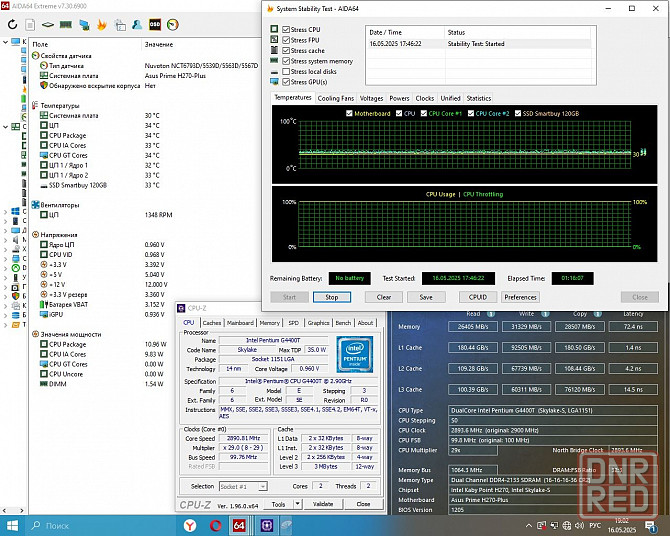This screenshot has height=536, width=670.
Task: Select the security shield icon in AIDA64 tree
Action: [15, 296]
